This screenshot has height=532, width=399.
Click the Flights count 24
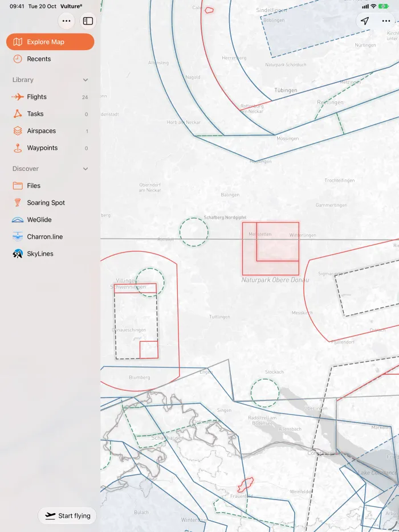85,97
